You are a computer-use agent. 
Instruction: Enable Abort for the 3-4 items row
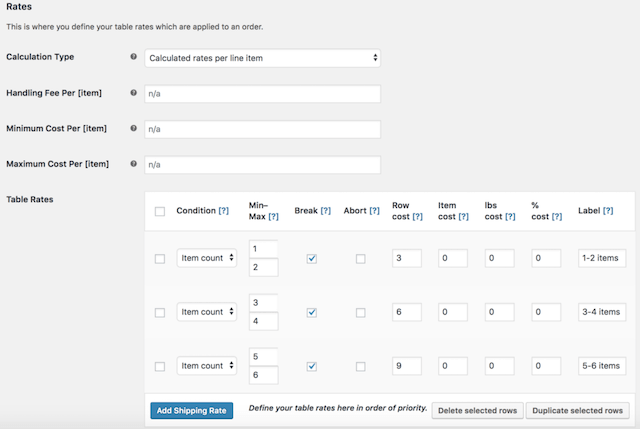[360, 312]
